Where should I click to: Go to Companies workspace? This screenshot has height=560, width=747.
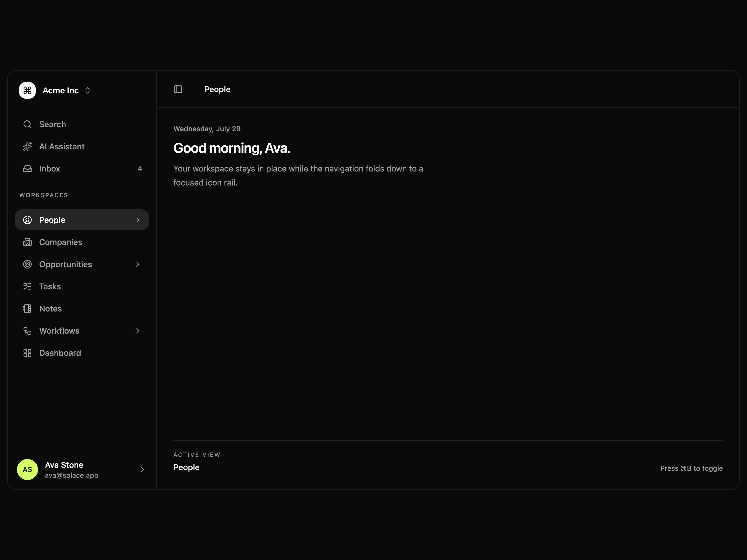pos(82,242)
